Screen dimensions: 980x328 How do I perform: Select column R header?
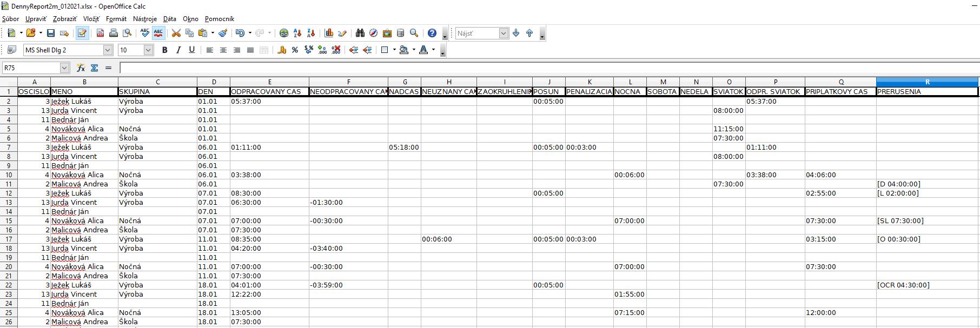(x=927, y=82)
